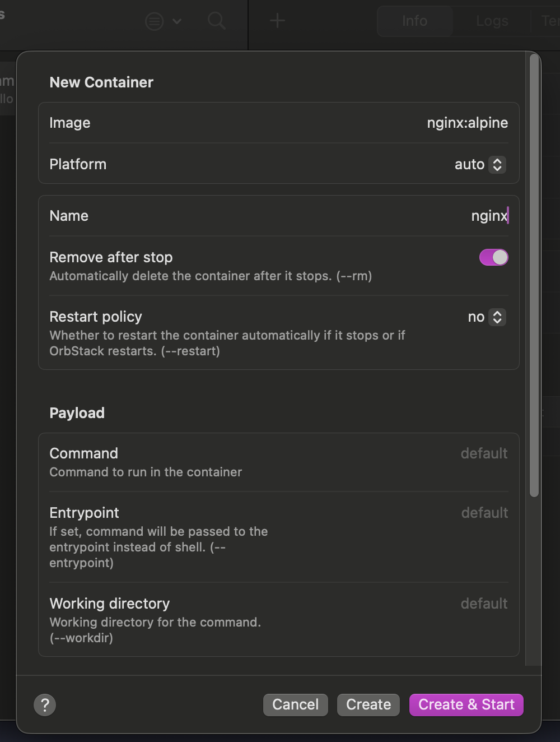The image size is (560, 742).
Task: Click the plus add container icon
Action: point(277,21)
